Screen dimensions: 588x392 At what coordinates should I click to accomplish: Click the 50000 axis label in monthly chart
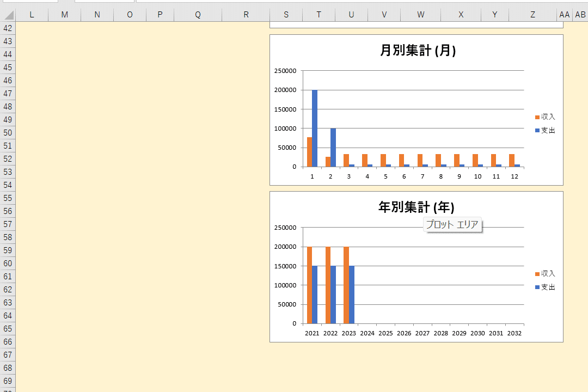pos(287,148)
